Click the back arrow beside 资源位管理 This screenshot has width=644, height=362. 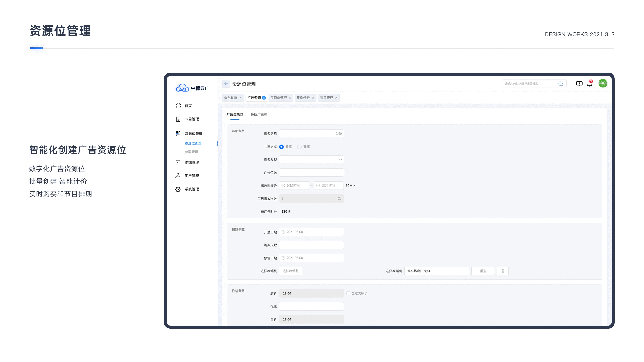click(226, 84)
